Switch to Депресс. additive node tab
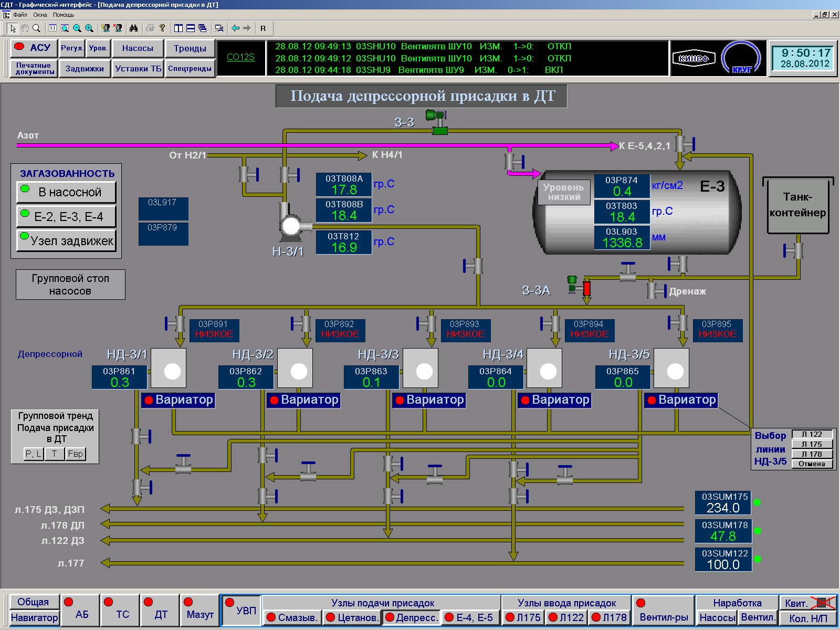This screenshot has width=840, height=630. coord(412,617)
